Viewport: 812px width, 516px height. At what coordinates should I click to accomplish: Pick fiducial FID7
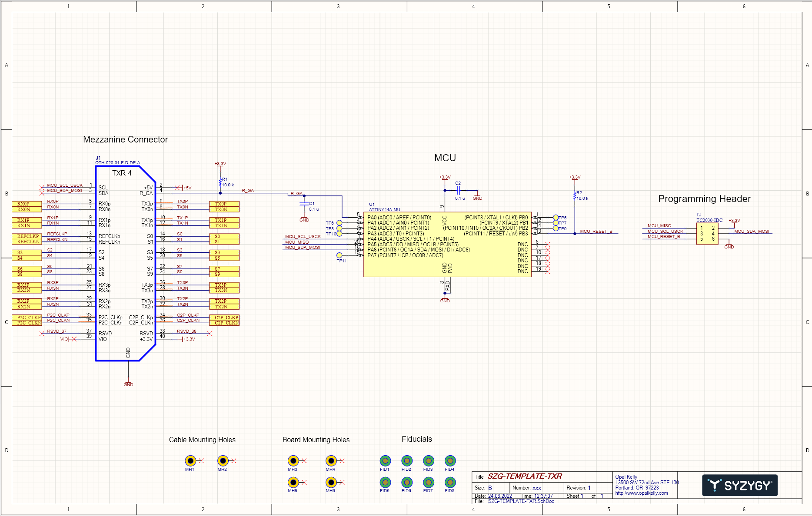point(429,482)
